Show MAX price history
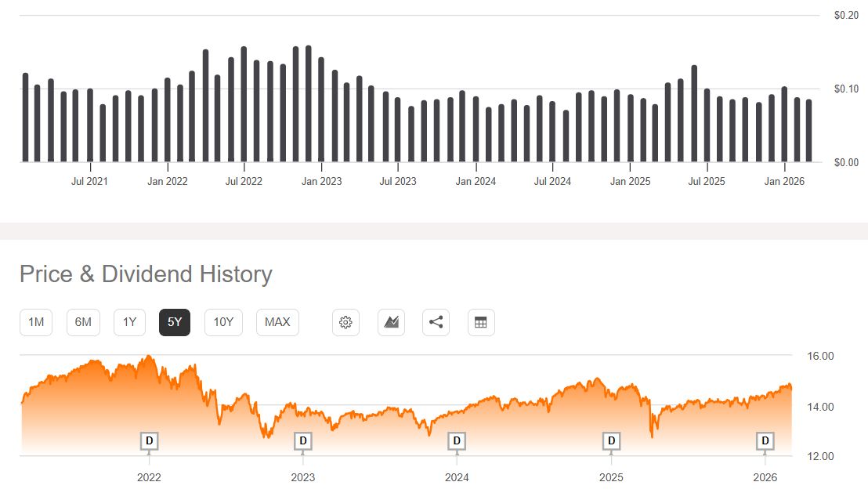 [x=277, y=322]
